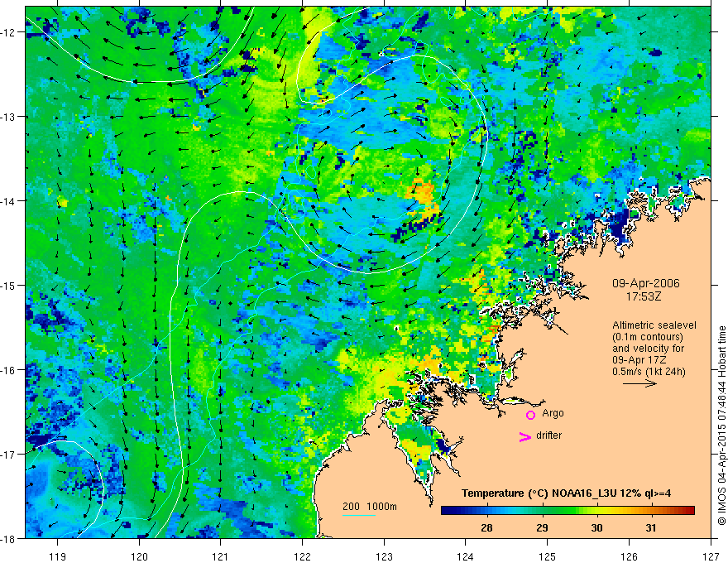This screenshot has height=563, width=728.
Task: Click the color bar value '31'
Action: [651, 527]
